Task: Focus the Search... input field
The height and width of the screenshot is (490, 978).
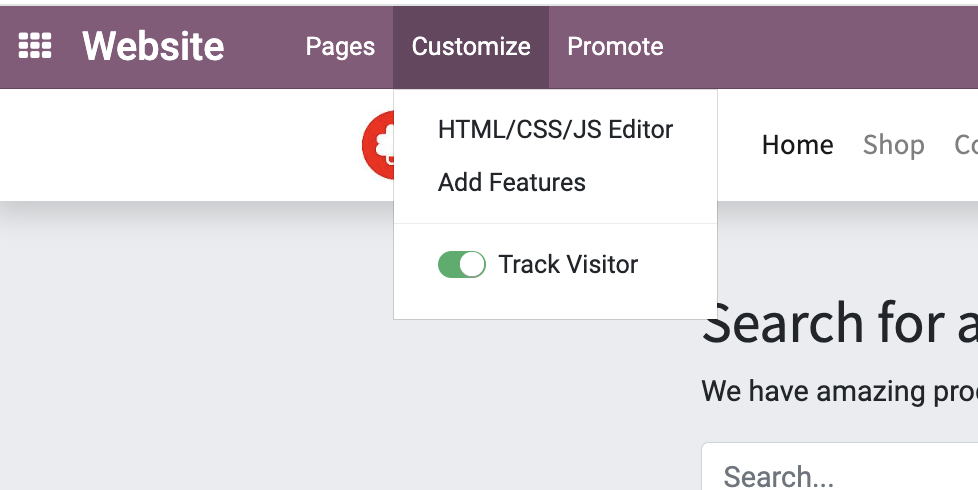Action: point(840,467)
